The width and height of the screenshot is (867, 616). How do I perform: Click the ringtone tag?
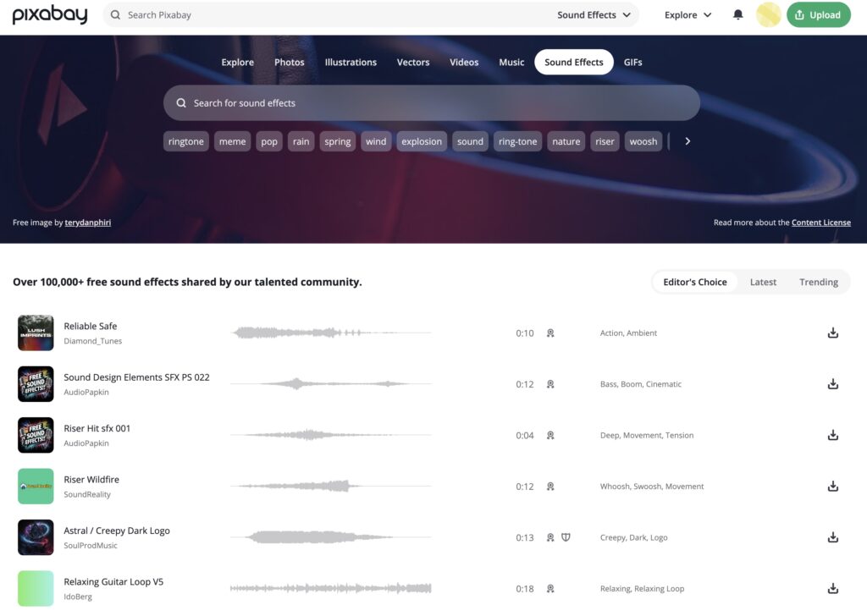click(185, 141)
